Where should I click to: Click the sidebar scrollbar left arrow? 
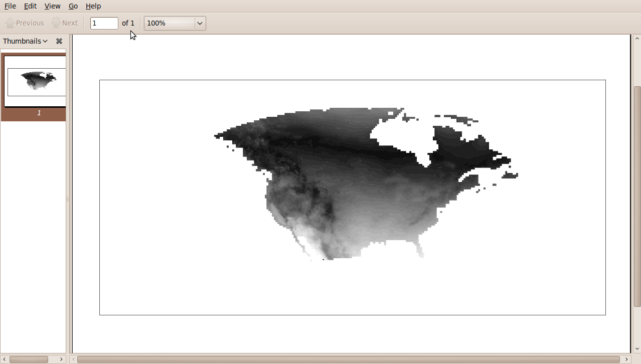(x=4, y=359)
